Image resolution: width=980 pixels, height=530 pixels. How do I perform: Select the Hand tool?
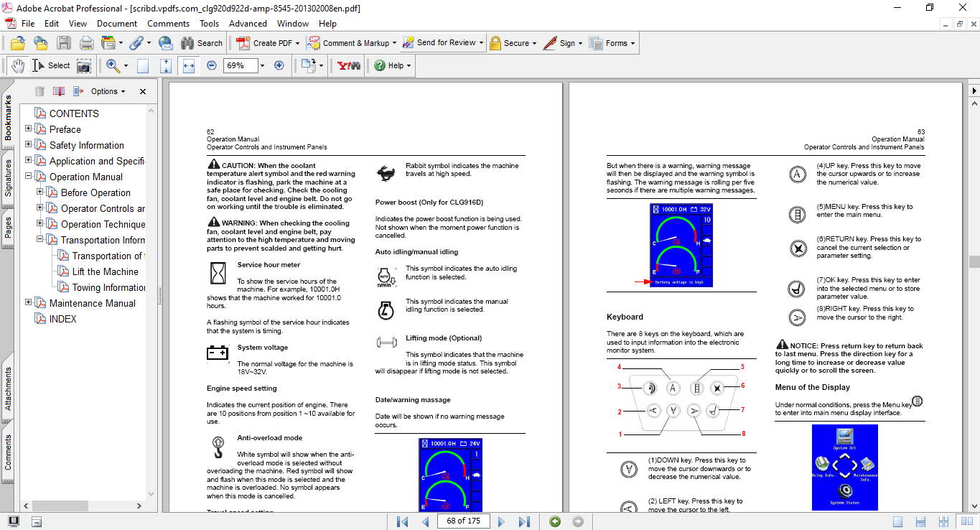(17, 65)
